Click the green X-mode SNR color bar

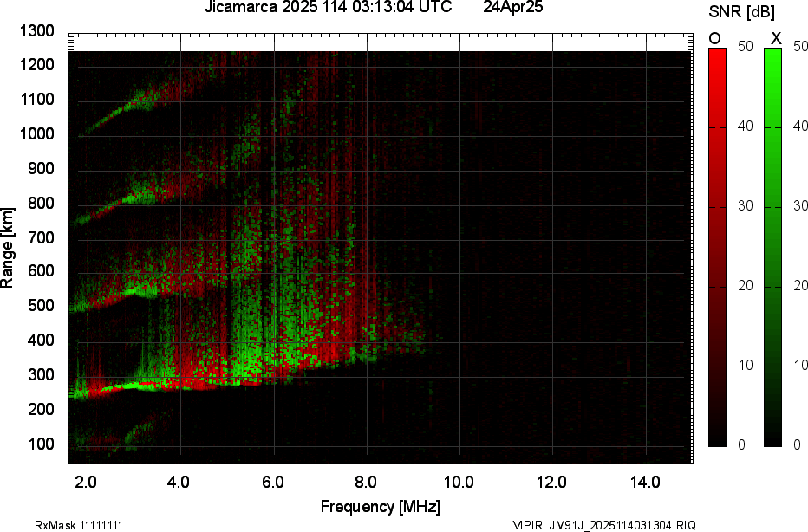pyautogui.click(x=772, y=247)
